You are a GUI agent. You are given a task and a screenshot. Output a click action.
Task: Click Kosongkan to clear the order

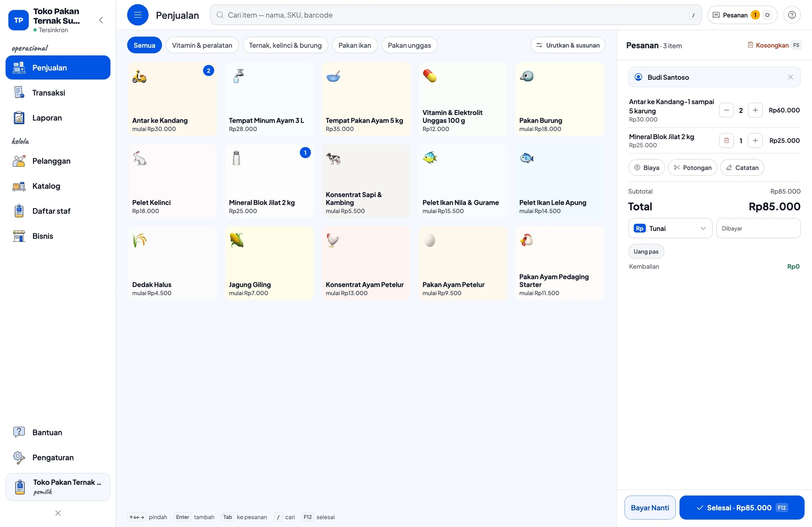click(774, 45)
